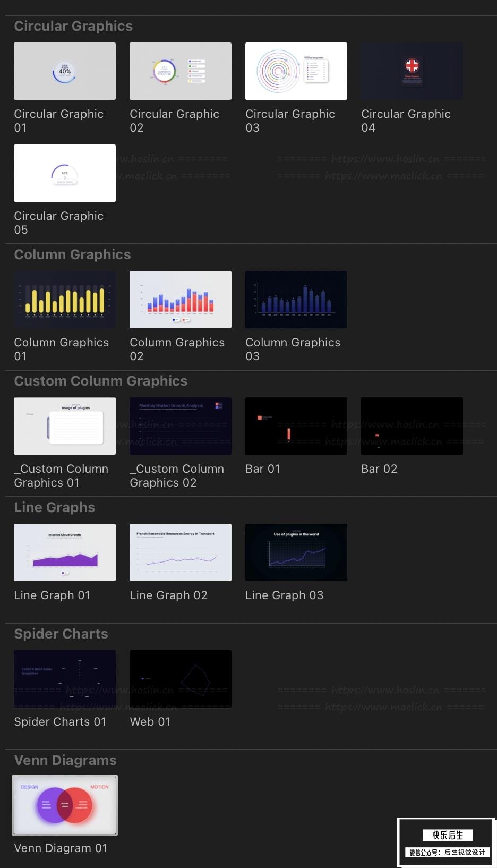Viewport: 497px width, 868px height.
Task: Pick the Bar 01 thumbnail
Action: (296, 426)
